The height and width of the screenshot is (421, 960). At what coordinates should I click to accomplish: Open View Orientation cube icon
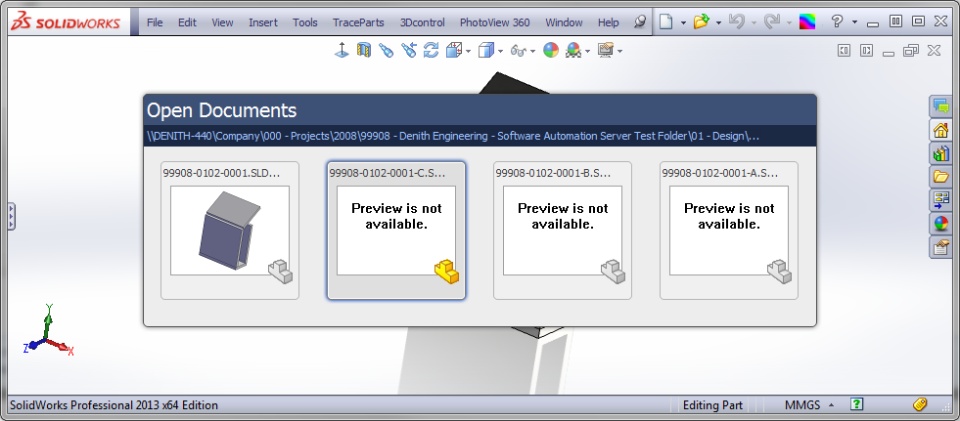click(454, 50)
